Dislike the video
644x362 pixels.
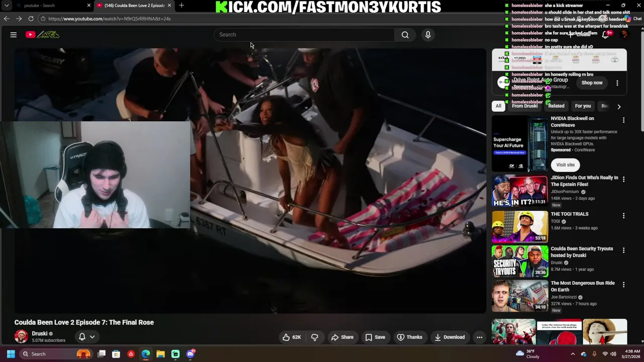[314, 337]
